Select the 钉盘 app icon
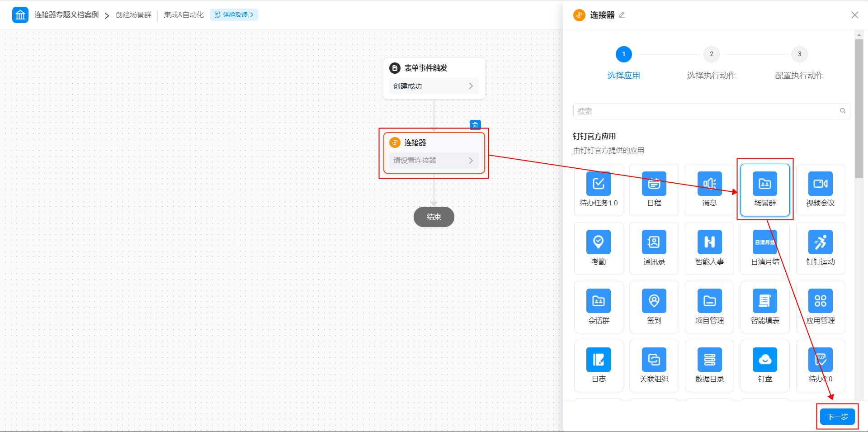 [765, 360]
